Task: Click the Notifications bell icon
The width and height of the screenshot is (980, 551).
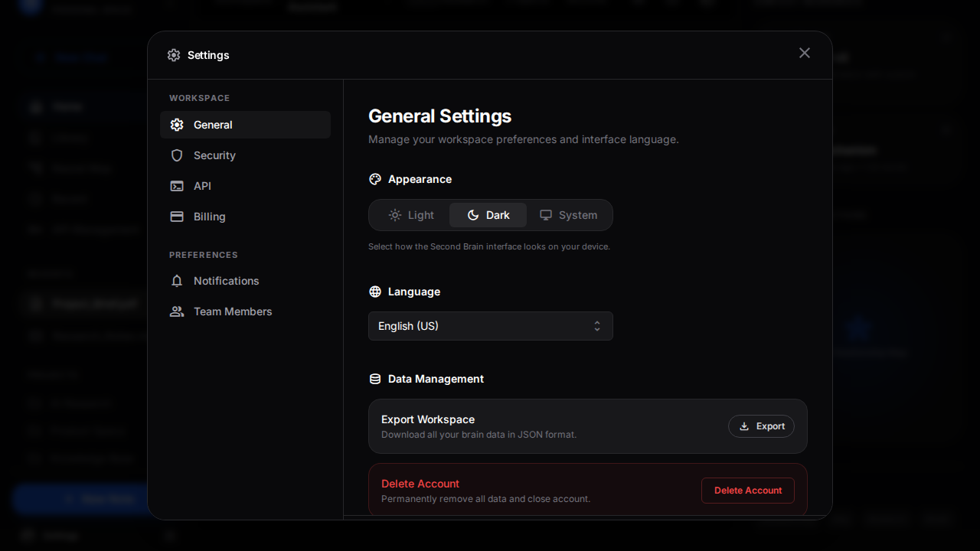Action: pyautogui.click(x=177, y=281)
